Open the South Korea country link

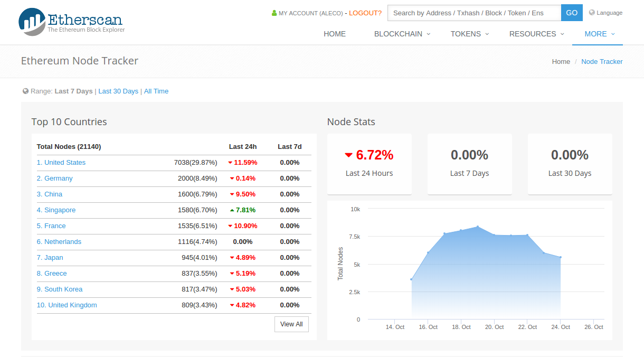coord(60,289)
